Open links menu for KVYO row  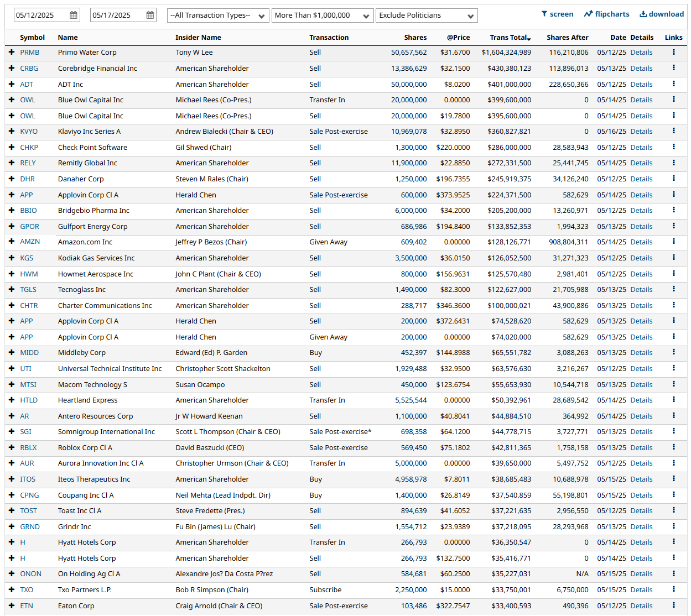673,131
